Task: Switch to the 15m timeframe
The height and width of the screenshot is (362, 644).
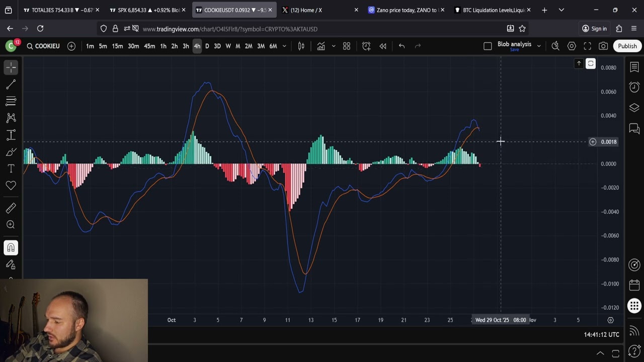Action: 117,46
